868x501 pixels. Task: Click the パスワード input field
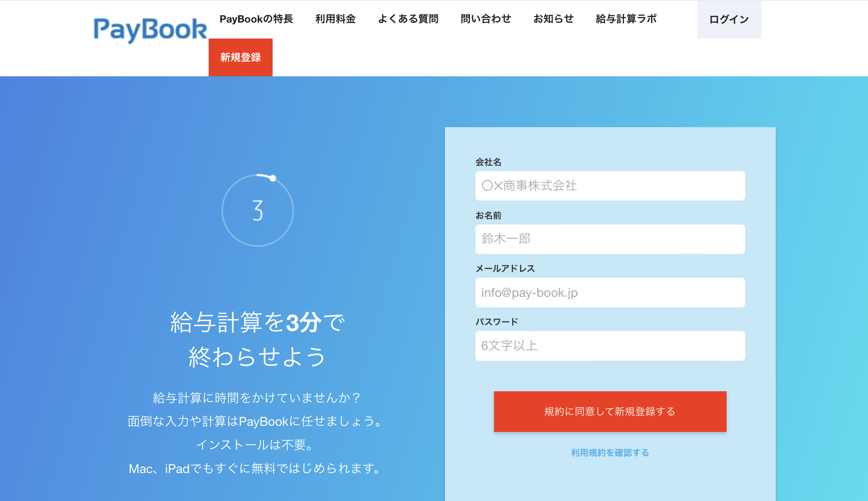click(x=610, y=346)
